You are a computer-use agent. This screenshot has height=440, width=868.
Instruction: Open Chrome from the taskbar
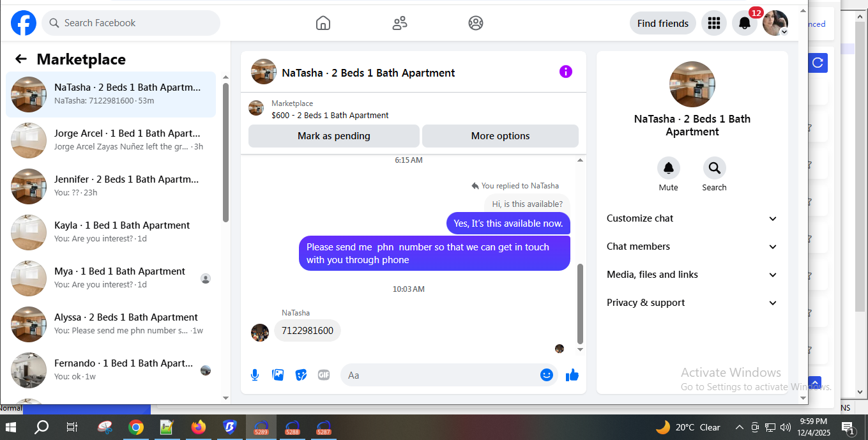pyautogui.click(x=135, y=427)
